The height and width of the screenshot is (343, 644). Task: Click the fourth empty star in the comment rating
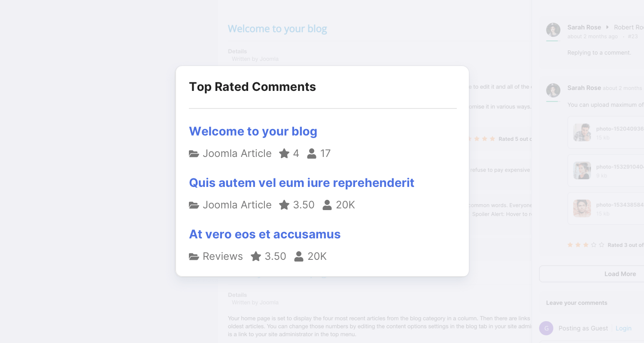pos(594,244)
